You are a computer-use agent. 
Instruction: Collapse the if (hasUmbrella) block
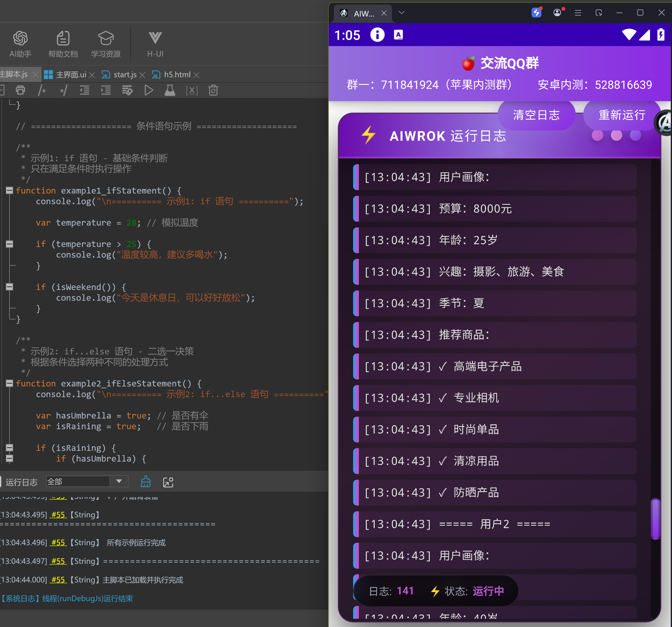(9, 458)
